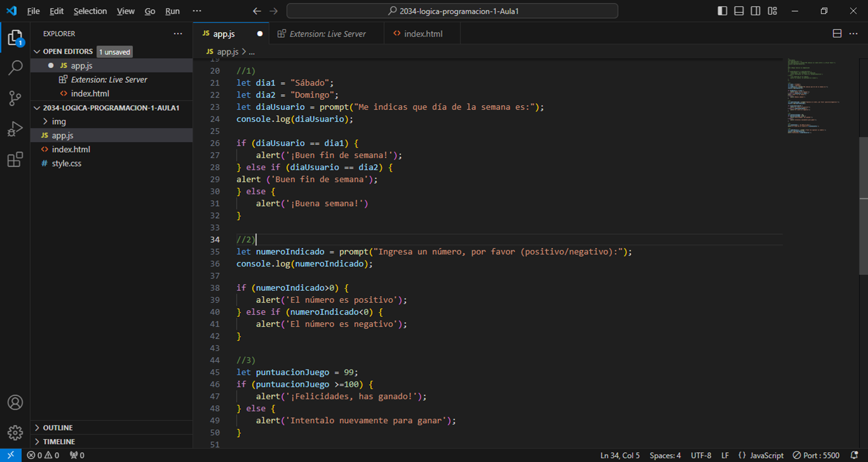Image resolution: width=868 pixels, height=462 pixels.
Task: Click 'console.log(numeroIndicado);' line
Action: 305,264
